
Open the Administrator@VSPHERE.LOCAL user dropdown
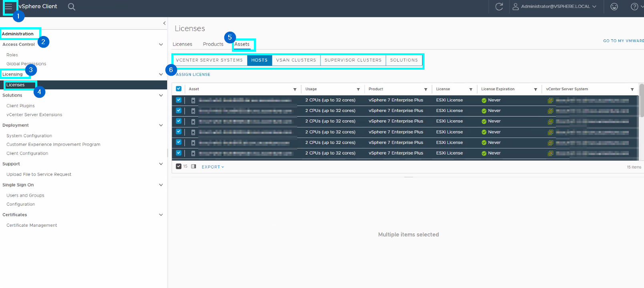point(558,6)
